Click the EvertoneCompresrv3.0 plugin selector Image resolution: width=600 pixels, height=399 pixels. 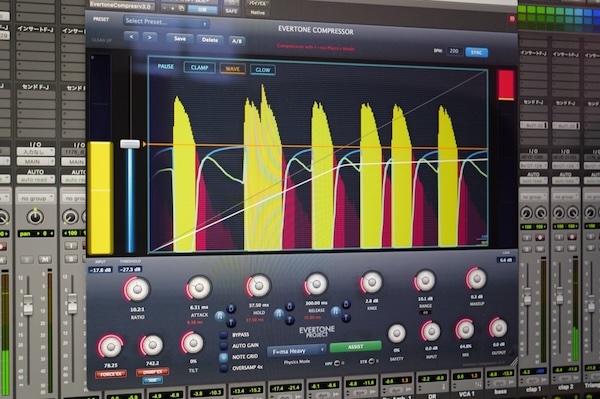pyautogui.click(x=122, y=5)
